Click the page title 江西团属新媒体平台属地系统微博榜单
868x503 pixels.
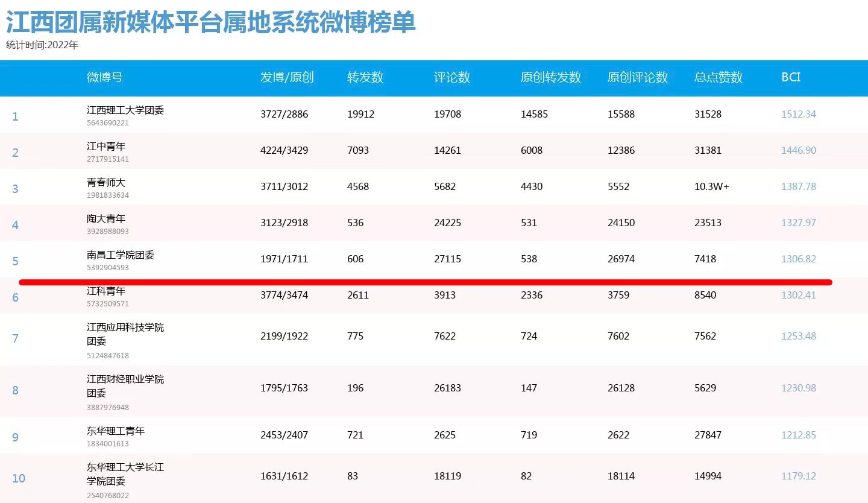coord(211,23)
